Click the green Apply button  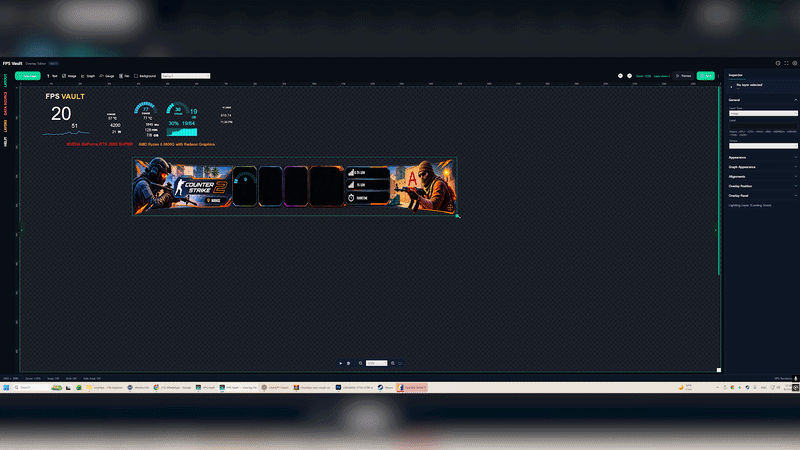706,76
